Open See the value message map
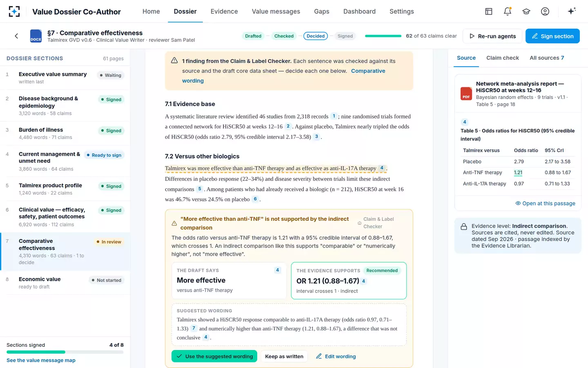Screen dimensions: 588x368 41,360
